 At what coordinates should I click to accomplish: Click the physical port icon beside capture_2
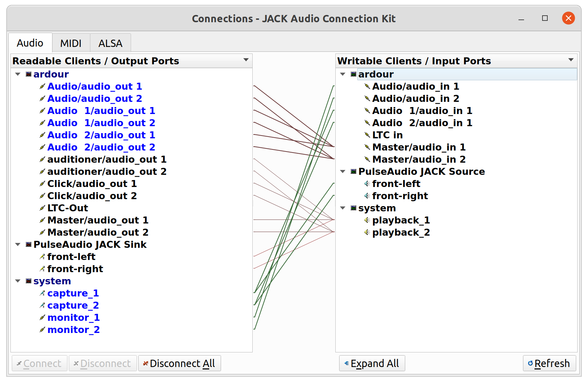[x=42, y=305]
